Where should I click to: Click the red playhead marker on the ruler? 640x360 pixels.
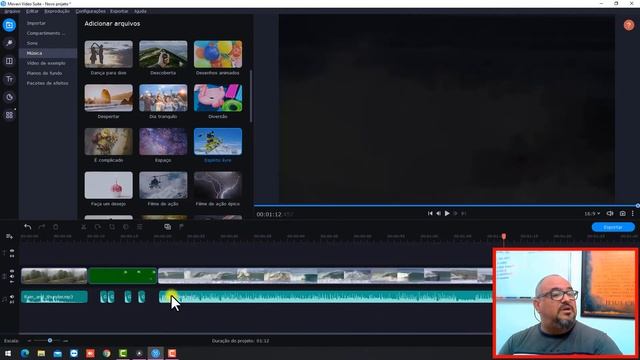coord(504,236)
